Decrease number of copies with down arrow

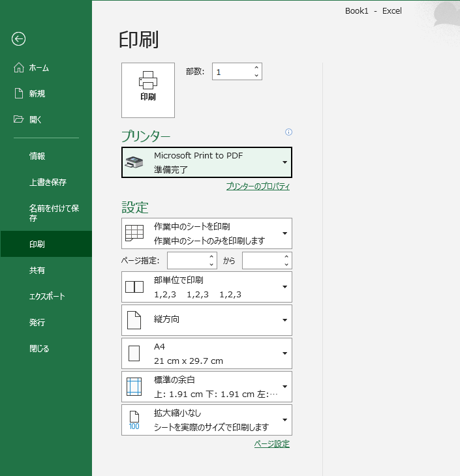(x=256, y=76)
